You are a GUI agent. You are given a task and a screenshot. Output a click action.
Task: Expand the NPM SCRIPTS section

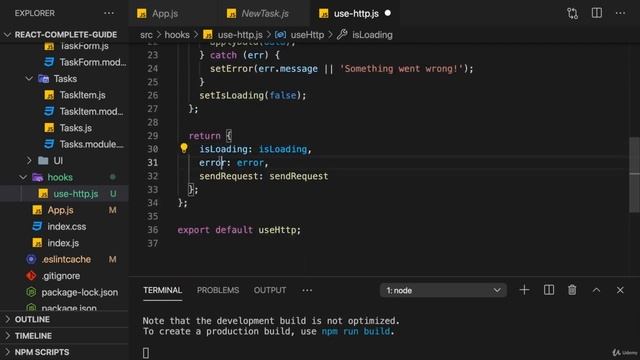click(x=7, y=352)
